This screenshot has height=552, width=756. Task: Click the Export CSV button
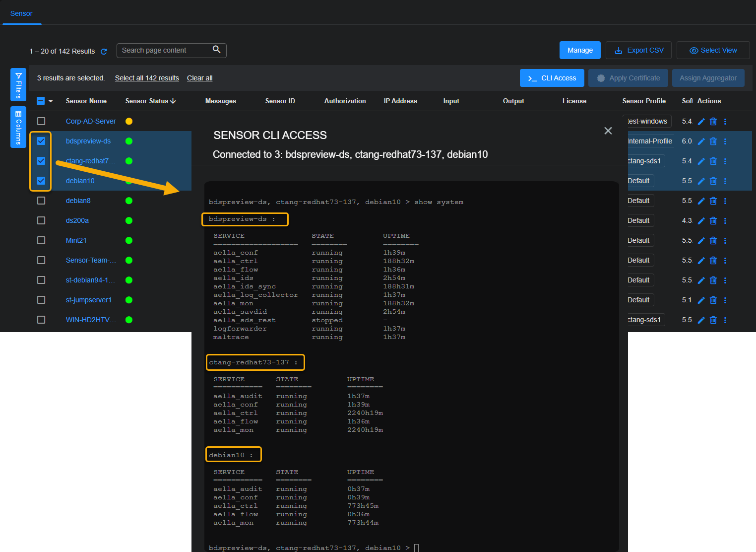point(638,50)
